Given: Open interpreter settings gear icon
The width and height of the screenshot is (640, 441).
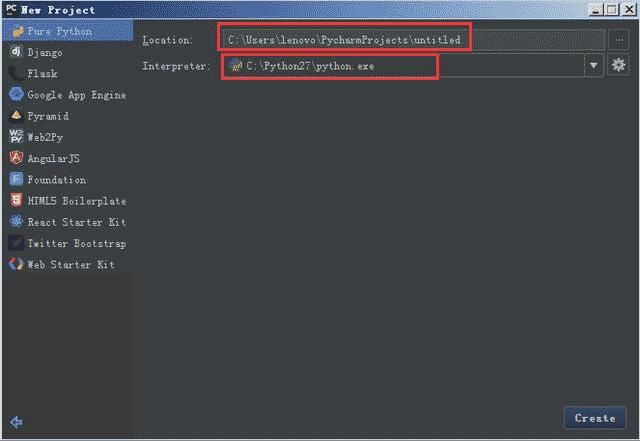Looking at the screenshot, I should coord(619,65).
